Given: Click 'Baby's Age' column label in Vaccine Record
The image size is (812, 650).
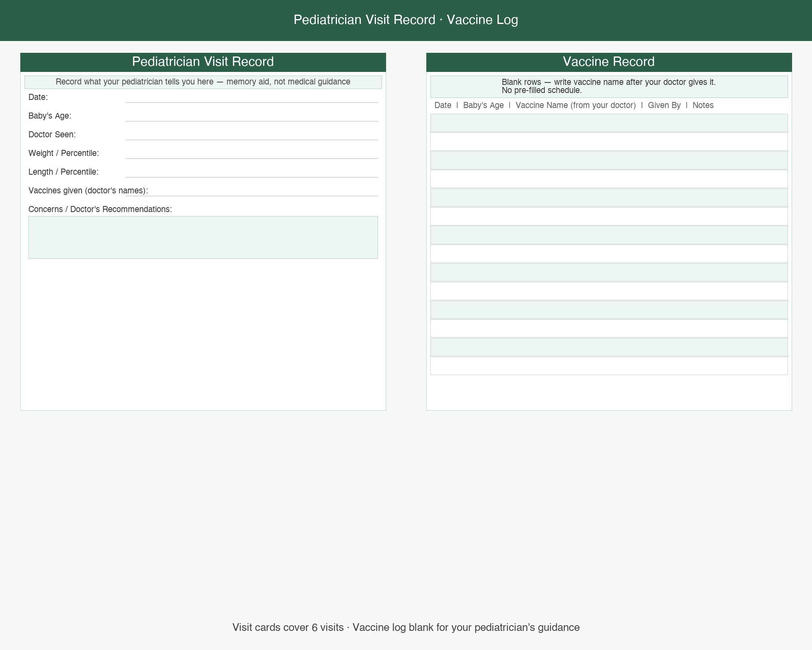Looking at the screenshot, I should pyautogui.click(x=483, y=106).
